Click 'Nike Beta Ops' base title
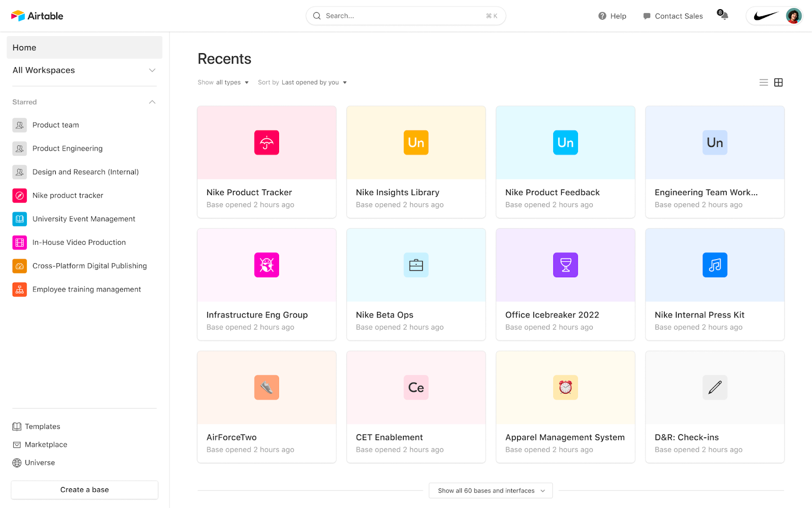 [x=385, y=315]
